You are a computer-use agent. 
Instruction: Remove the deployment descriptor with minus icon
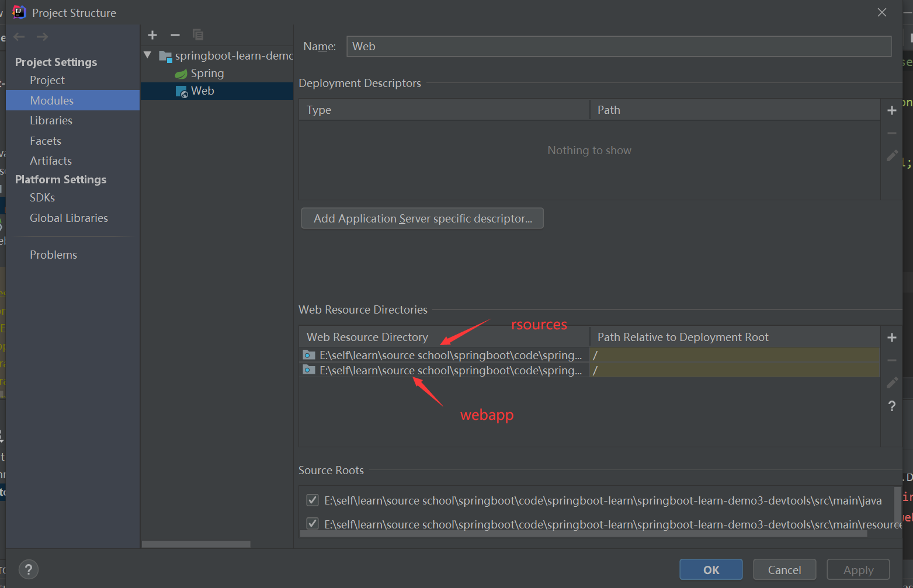coord(892,133)
